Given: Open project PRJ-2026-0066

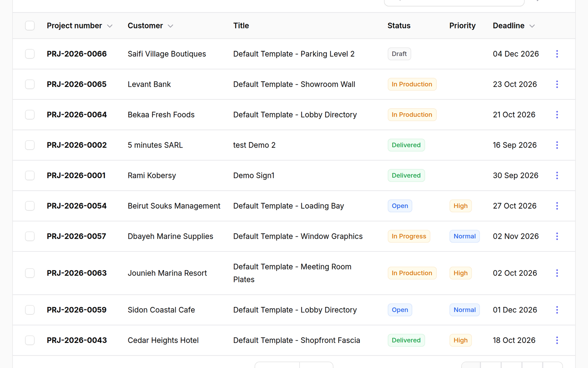Looking at the screenshot, I should [x=77, y=54].
